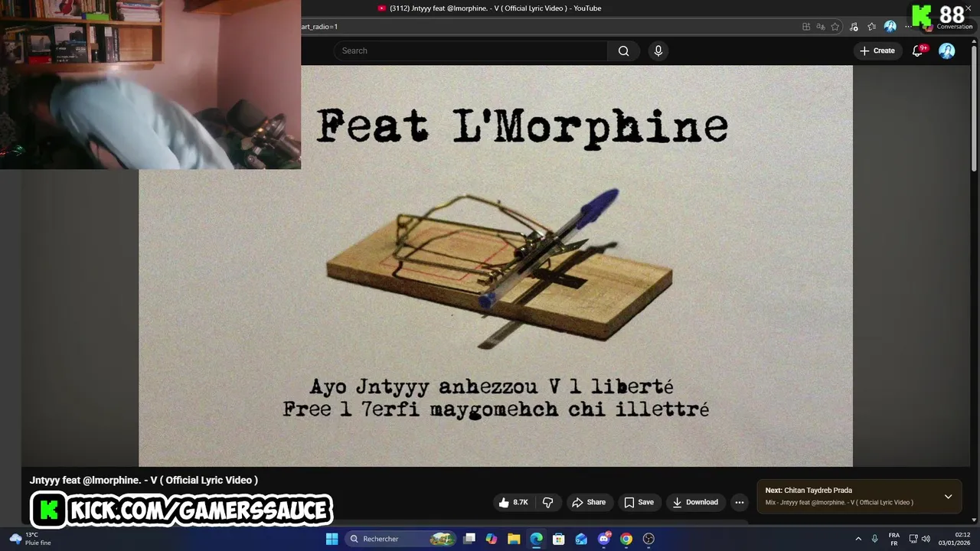Launch Copilot from the taskbar
980x551 pixels.
pyautogui.click(x=492, y=539)
